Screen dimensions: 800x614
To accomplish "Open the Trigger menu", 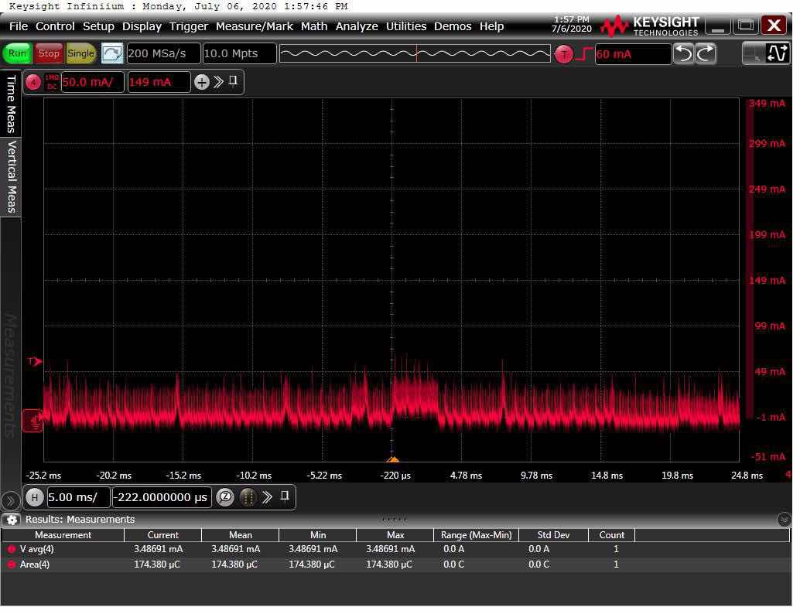I will 189,26.
